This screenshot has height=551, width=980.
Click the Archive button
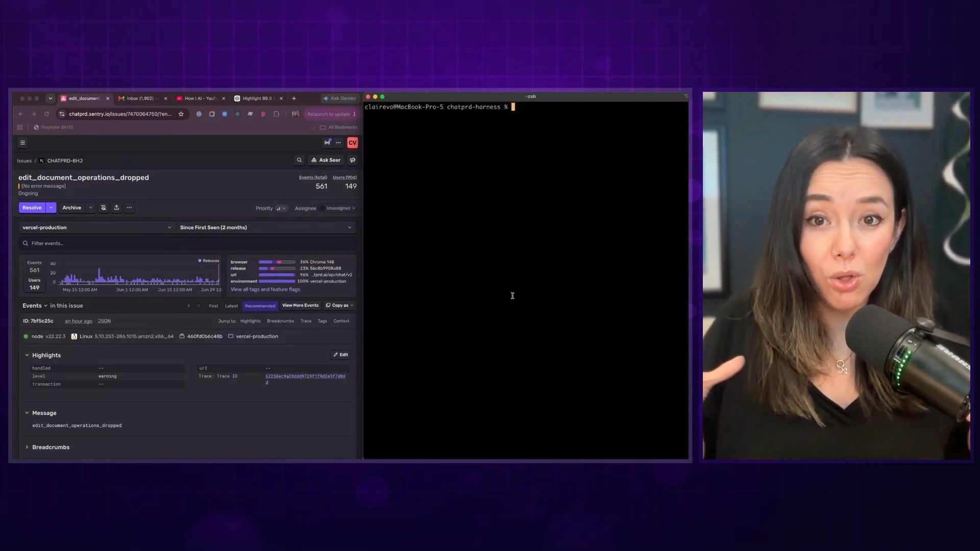[x=71, y=208]
